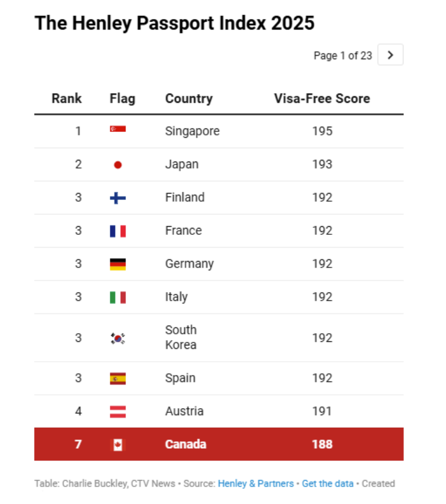
Task: Click the Italy flag icon
Action: [118, 297]
